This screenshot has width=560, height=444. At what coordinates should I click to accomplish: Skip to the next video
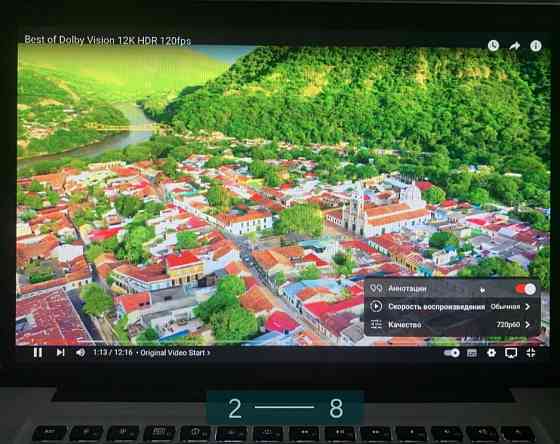pyautogui.click(x=60, y=353)
